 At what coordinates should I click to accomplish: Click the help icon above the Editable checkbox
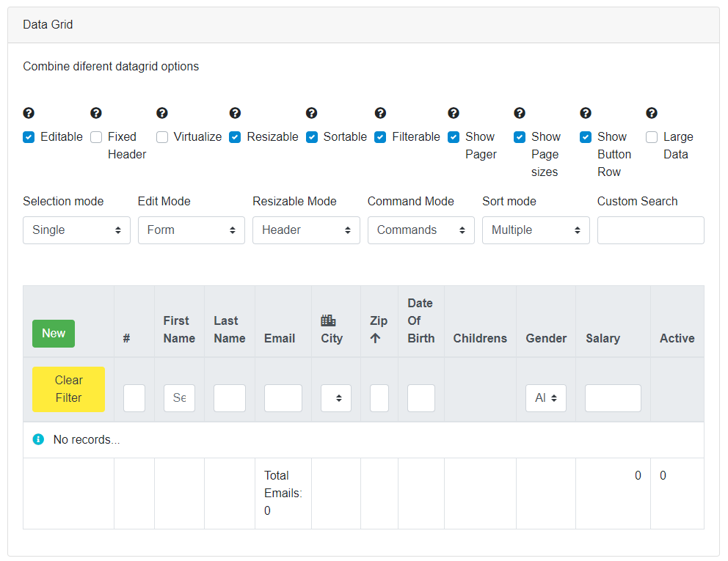(29, 113)
